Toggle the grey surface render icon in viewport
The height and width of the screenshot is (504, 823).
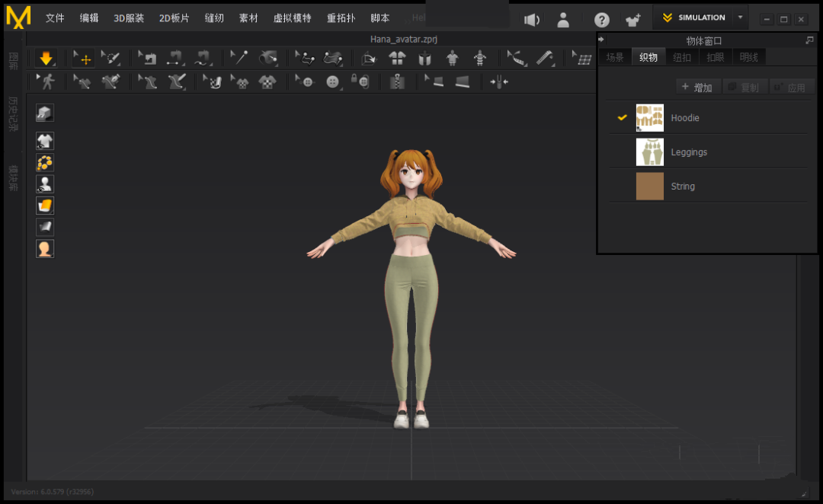(x=45, y=227)
